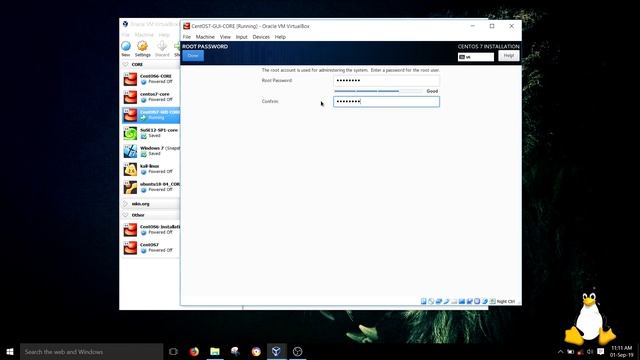Click the us keyboard layout indicator

pyautogui.click(x=476, y=57)
